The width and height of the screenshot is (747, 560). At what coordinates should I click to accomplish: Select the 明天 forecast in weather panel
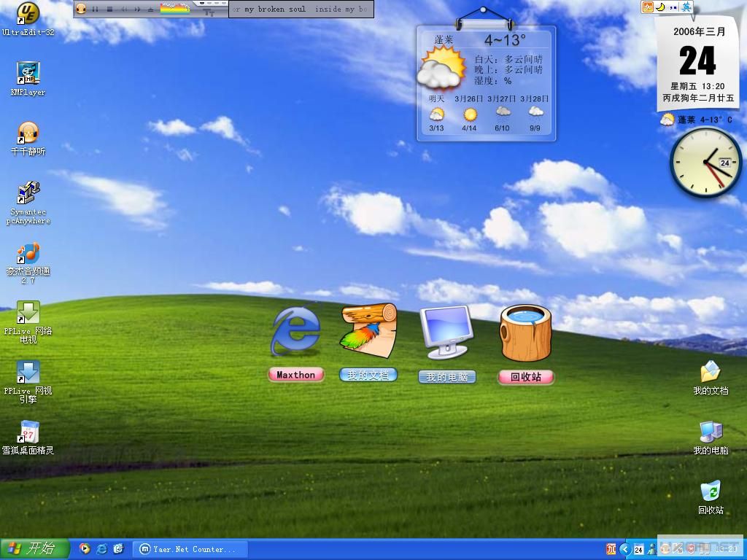436,114
